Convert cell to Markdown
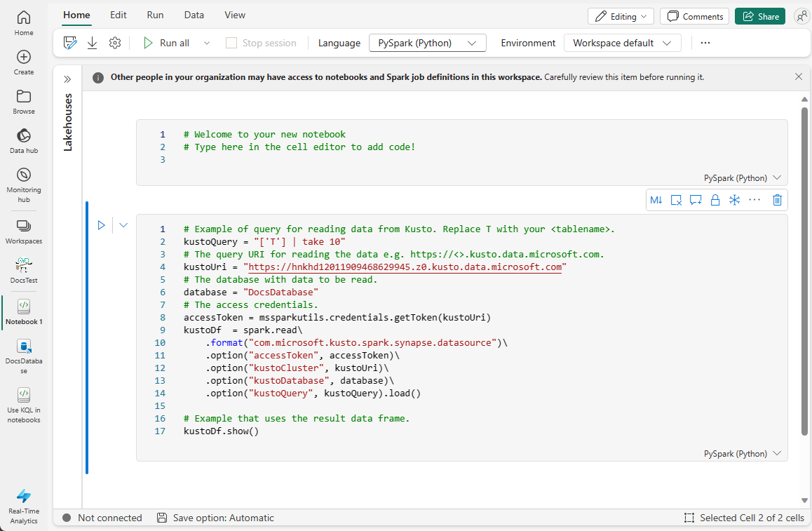Screen dimensions: 812x531 [x=656, y=200]
